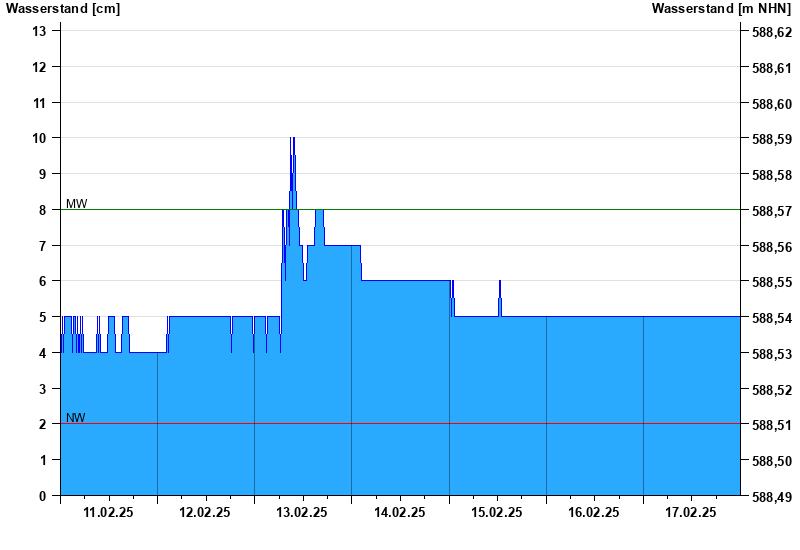Click the small 6 cm spike near 15.02.25
Viewport: 800px width, 550px height.
(x=500, y=284)
